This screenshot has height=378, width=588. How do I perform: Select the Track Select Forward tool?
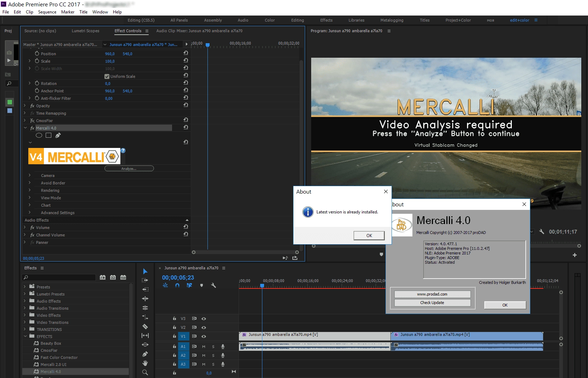145,280
